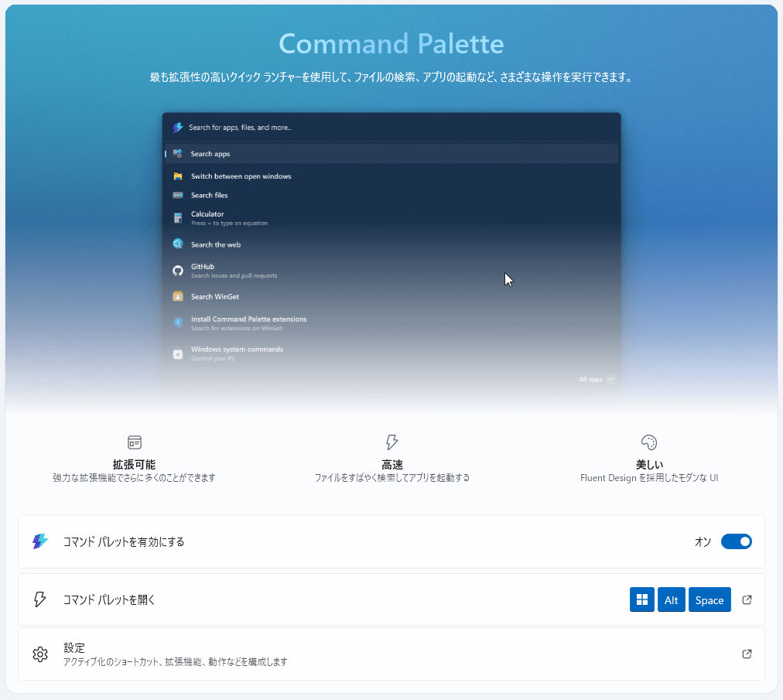Toggle the コマンド パレットを有効にする switch
The width and height of the screenshot is (783, 700).
(736, 541)
